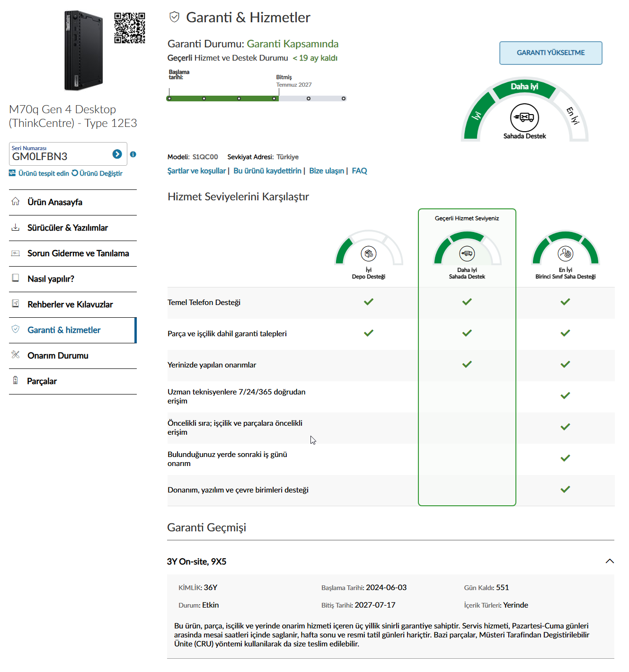Click the final grey marker on the warranty timeline
The width and height of the screenshot is (629, 672).
[x=344, y=99]
